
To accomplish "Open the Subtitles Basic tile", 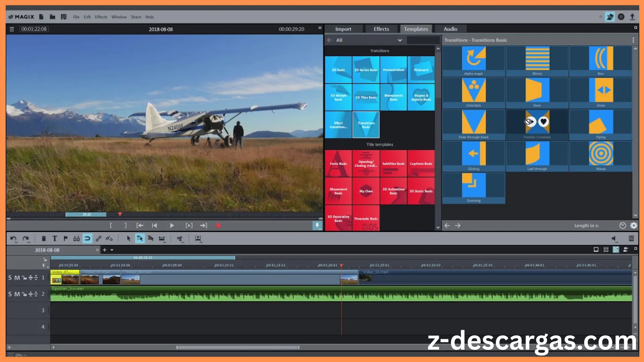I will pos(393,164).
